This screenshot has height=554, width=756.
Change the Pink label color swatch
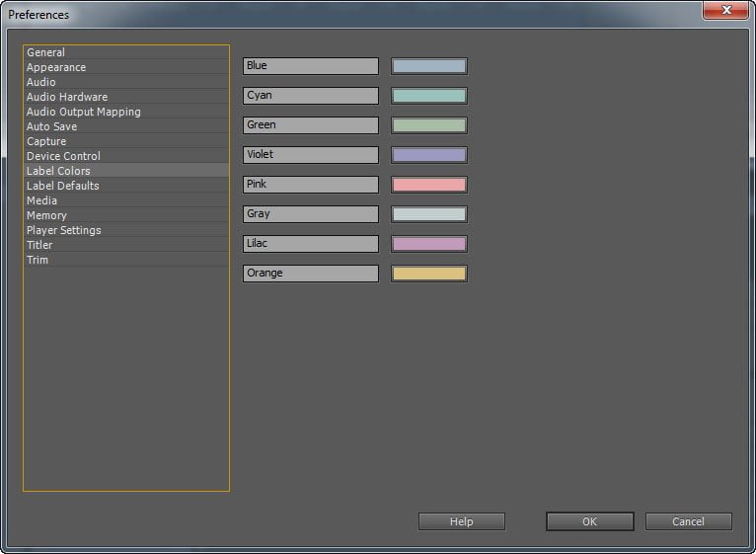[429, 185]
